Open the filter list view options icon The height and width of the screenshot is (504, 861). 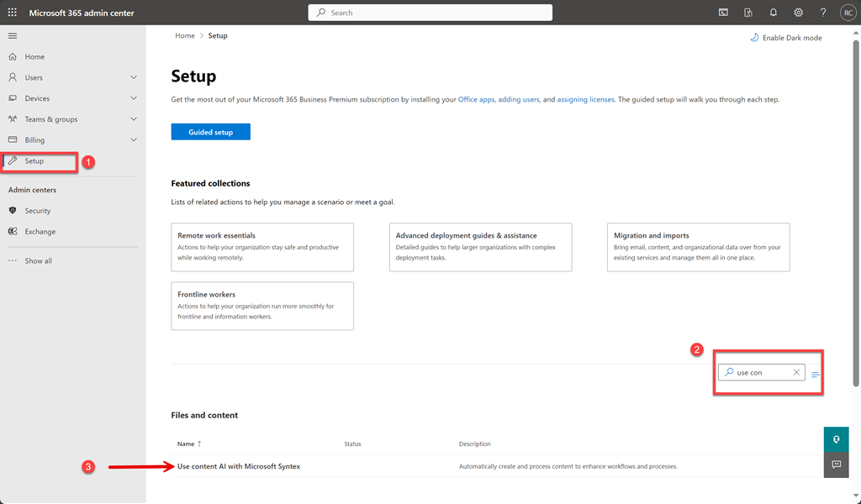815,375
